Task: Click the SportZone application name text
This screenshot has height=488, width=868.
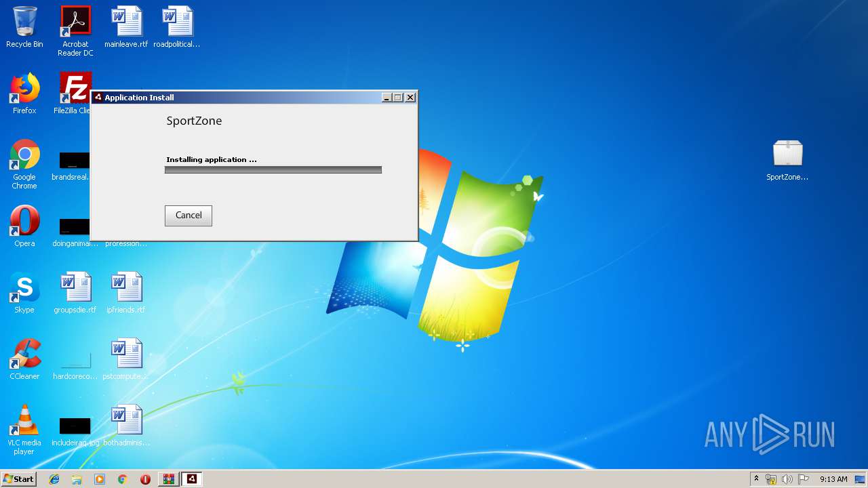Action: 194,121
